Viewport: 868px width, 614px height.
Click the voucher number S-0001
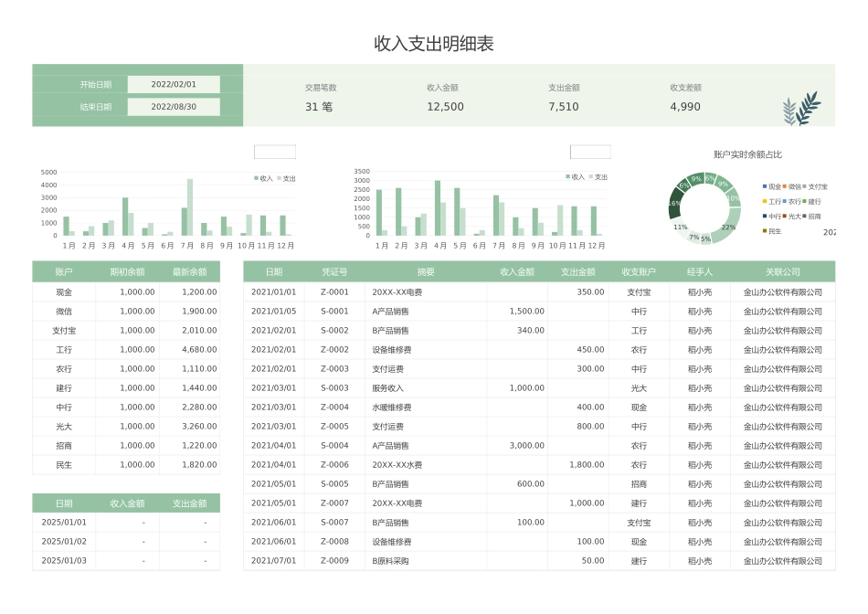coord(334,312)
